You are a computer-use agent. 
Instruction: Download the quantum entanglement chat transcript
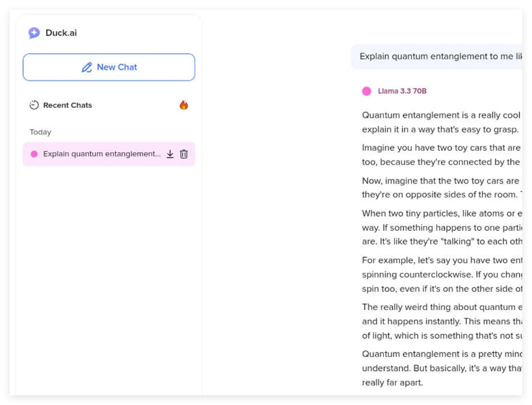tap(170, 154)
